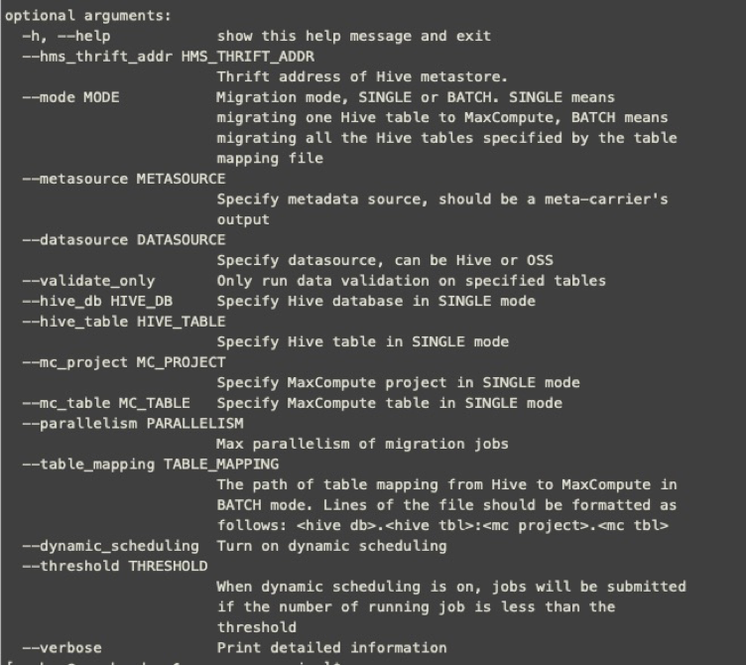The width and height of the screenshot is (746, 665).
Task: Select the --threshold THRESHOLD argument line
Action: [x=115, y=566]
